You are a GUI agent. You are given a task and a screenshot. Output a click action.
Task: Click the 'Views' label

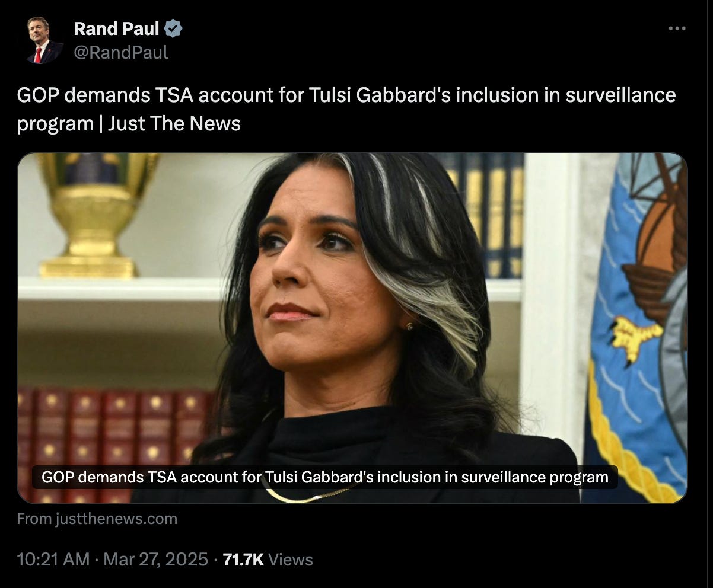(x=291, y=559)
